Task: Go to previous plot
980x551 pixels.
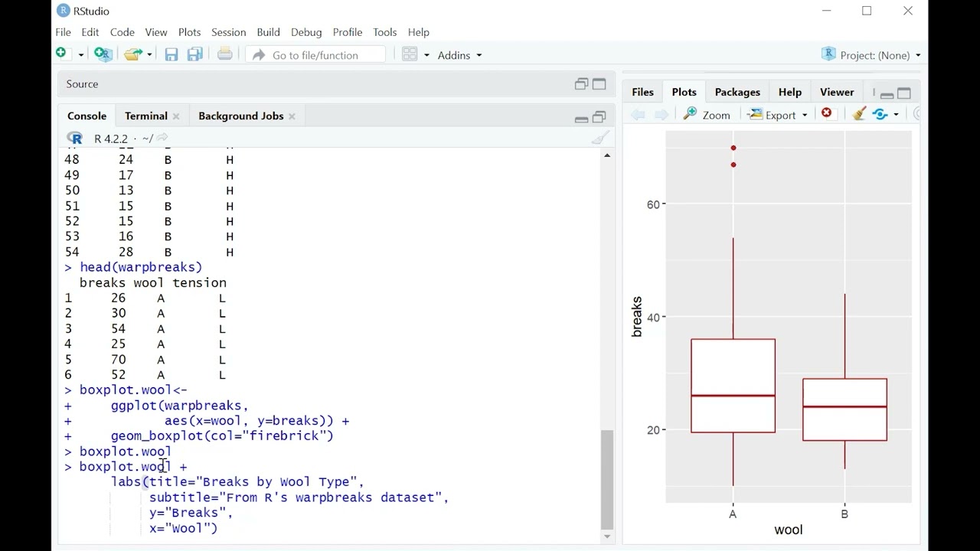Action: point(638,115)
